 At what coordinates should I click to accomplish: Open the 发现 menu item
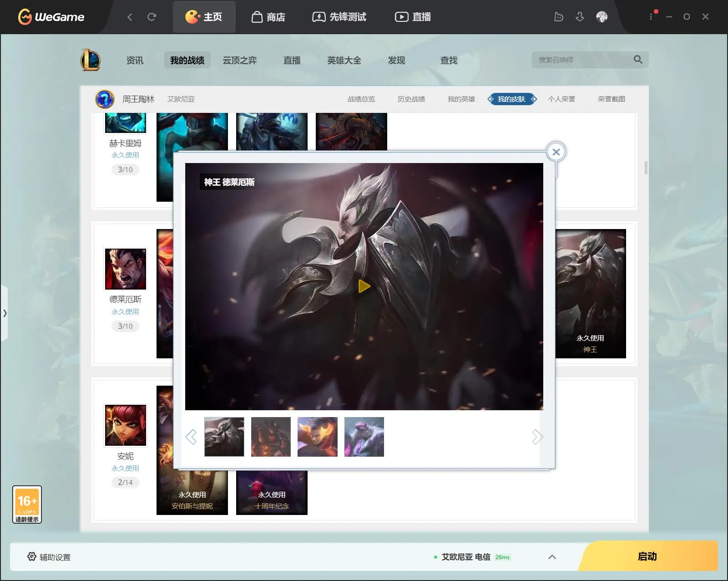point(396,60)
